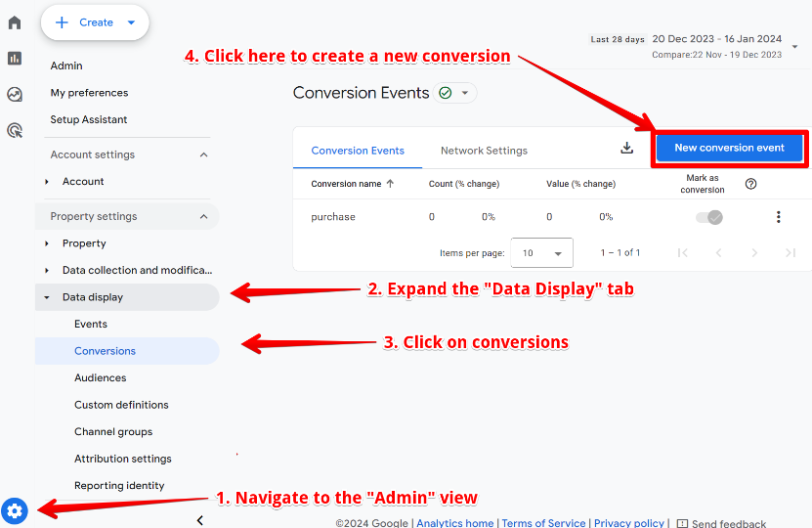
Task: Open purchase row three-dot menu
Action: pos(778,217)
